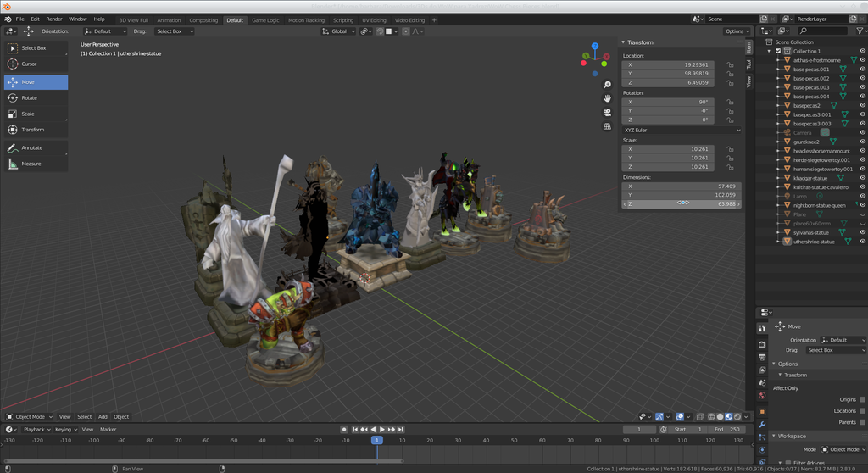Switch to the UV Editing workspace tab
Screen dimensions: 868x473
click(x=374, y=20)
